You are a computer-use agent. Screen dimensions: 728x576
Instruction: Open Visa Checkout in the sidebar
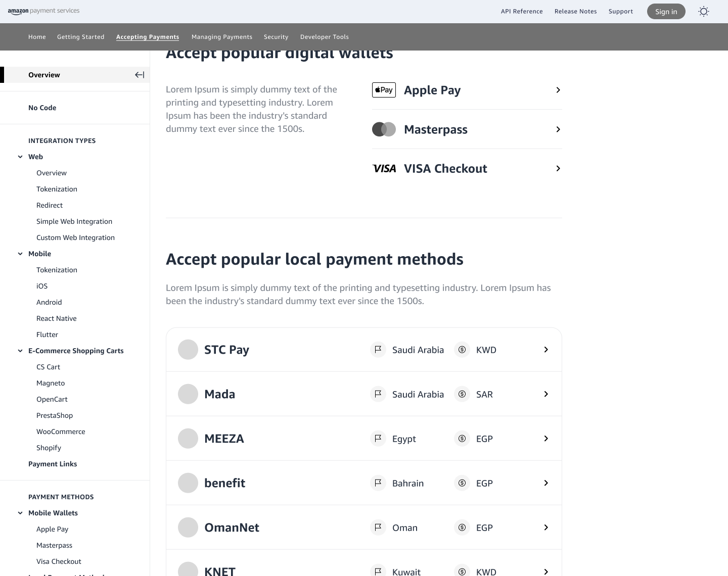[59, 561]
